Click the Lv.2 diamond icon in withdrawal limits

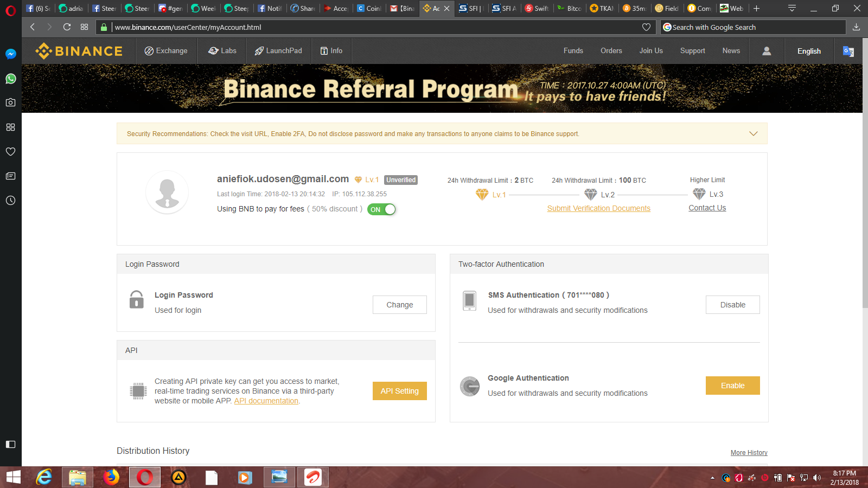click(590, 194)
